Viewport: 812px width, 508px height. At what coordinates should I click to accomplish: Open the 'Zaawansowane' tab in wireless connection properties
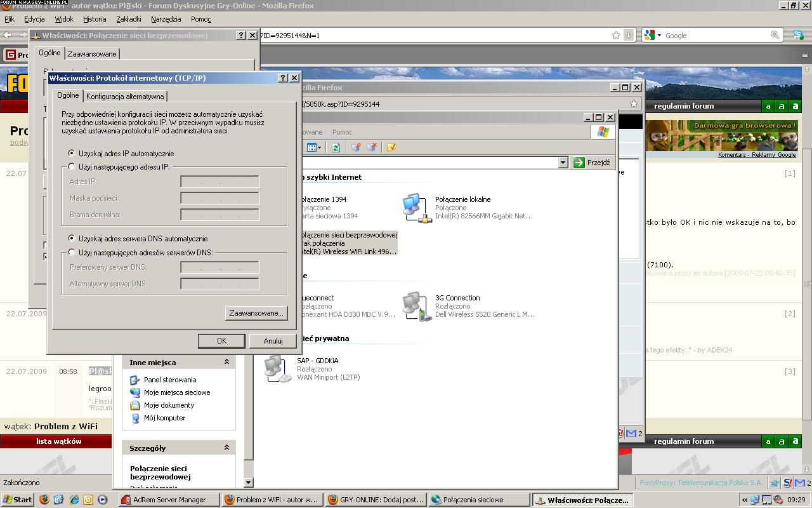[x=92, y=54]
